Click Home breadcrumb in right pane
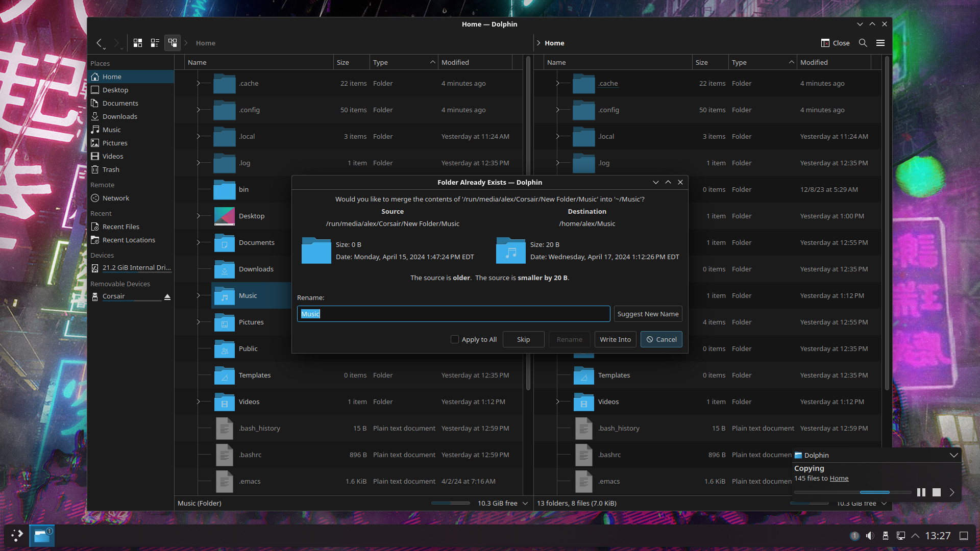The image size is (980, 551). (x=554, y=43)
